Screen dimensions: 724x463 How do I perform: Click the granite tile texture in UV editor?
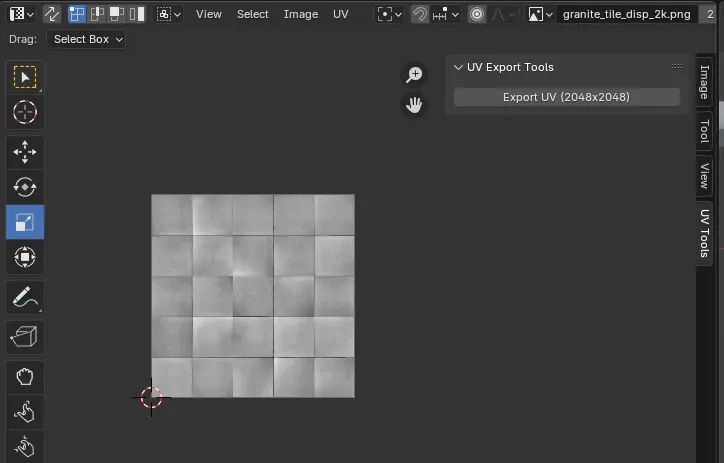[253, 295]
